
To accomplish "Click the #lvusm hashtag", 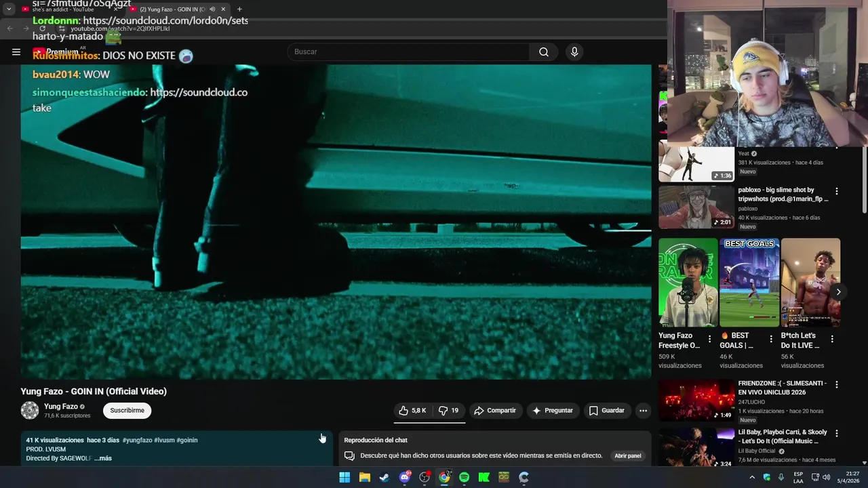I will point(164,440).
